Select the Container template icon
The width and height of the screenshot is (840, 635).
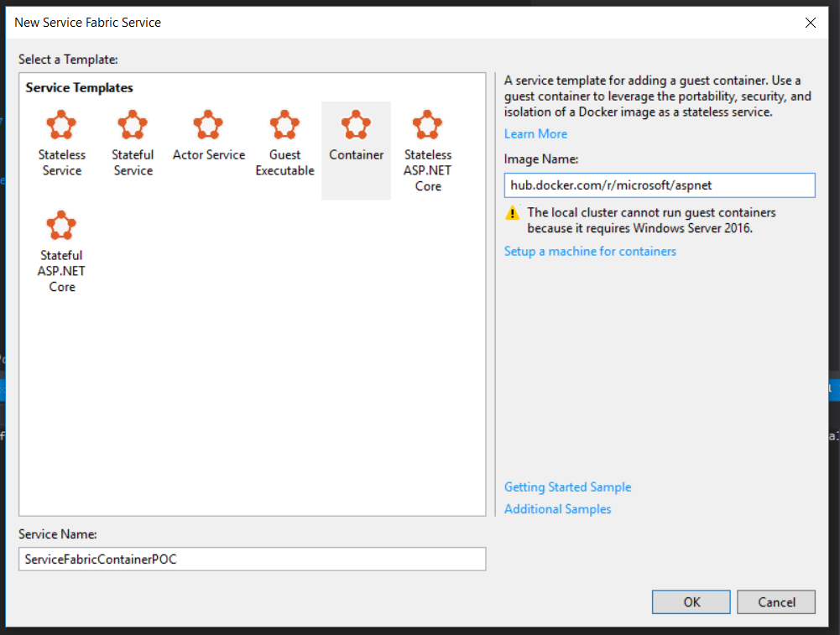(356, 125)
